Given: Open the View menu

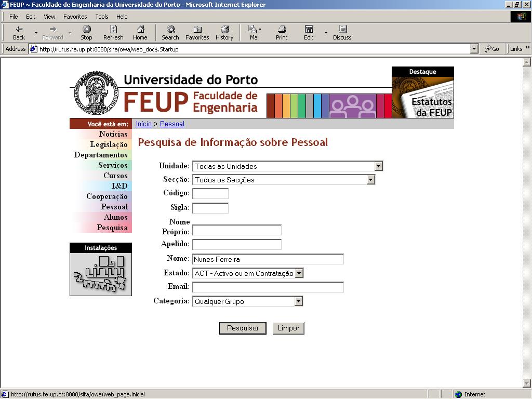Looking at the screenshot, I should click(49, 17).
